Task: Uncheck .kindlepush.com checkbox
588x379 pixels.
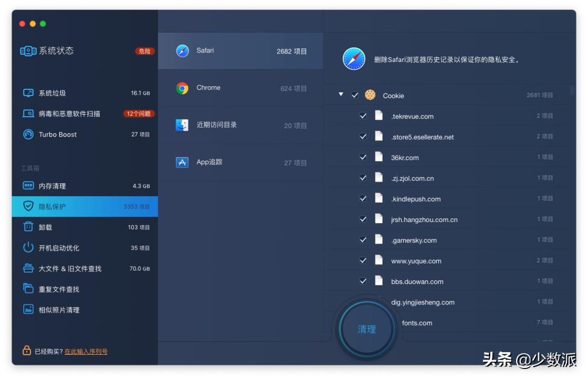Action: pos(363,198)
